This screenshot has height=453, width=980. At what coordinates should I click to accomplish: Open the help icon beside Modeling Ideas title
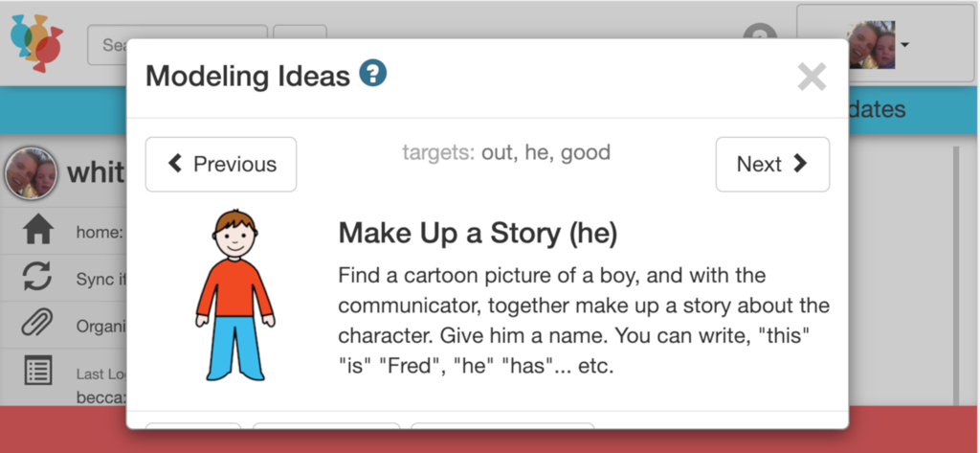click(x=372, y=73)
